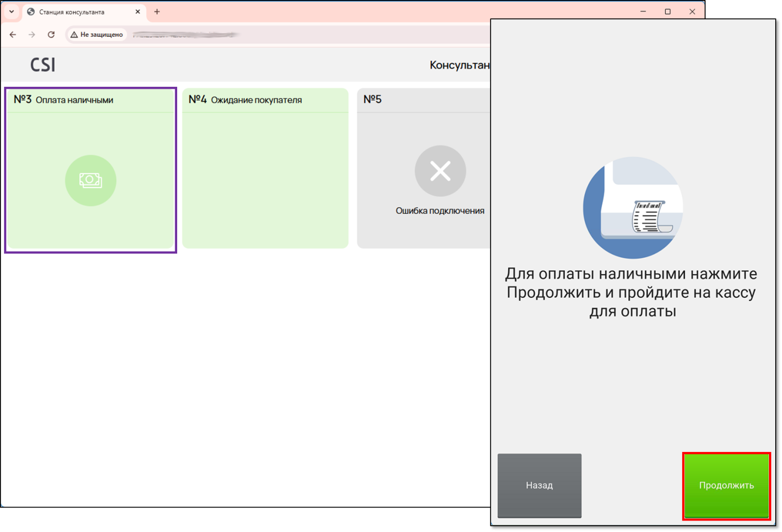
Task: Go back using the browser back arrow
Action: (x=13, y=34)
